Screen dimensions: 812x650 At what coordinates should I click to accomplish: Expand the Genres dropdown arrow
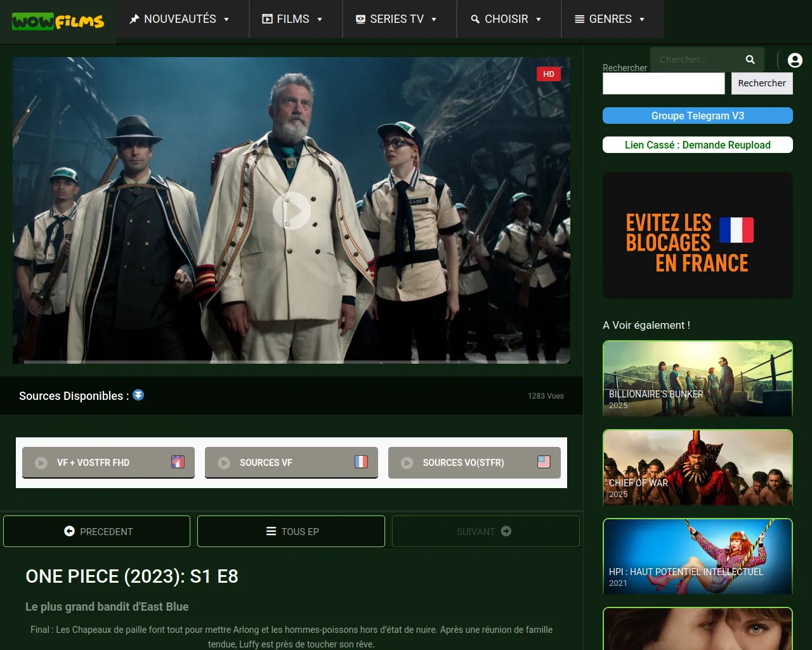642,20
